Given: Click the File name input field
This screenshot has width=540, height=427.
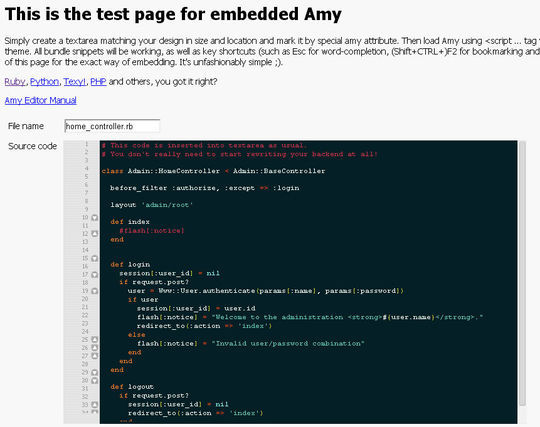Looking at the screenshot, I should [112, 126].
